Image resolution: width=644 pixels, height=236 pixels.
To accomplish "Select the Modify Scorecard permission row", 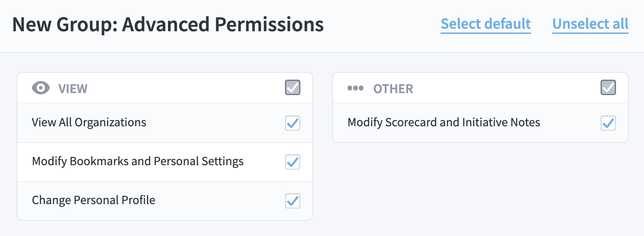I will pos(480,123).
